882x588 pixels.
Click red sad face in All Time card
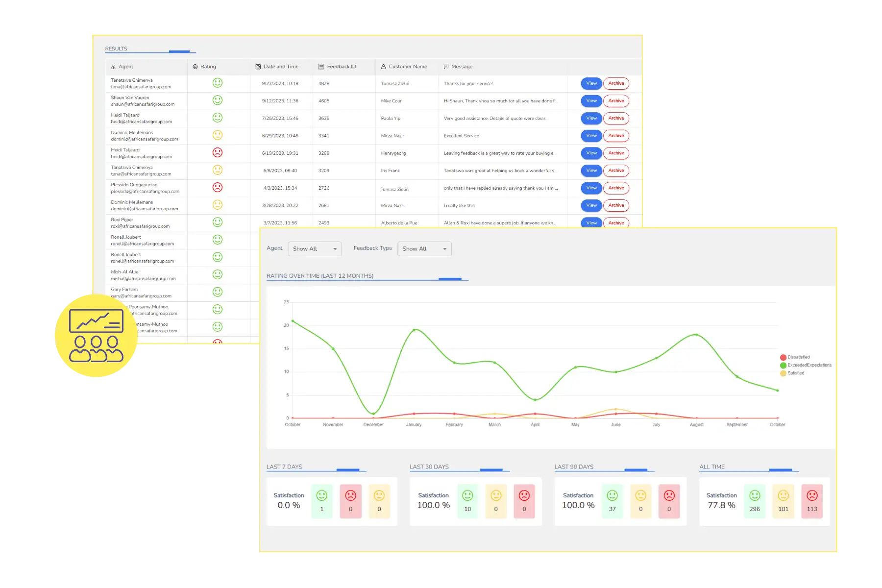[812, 495]
